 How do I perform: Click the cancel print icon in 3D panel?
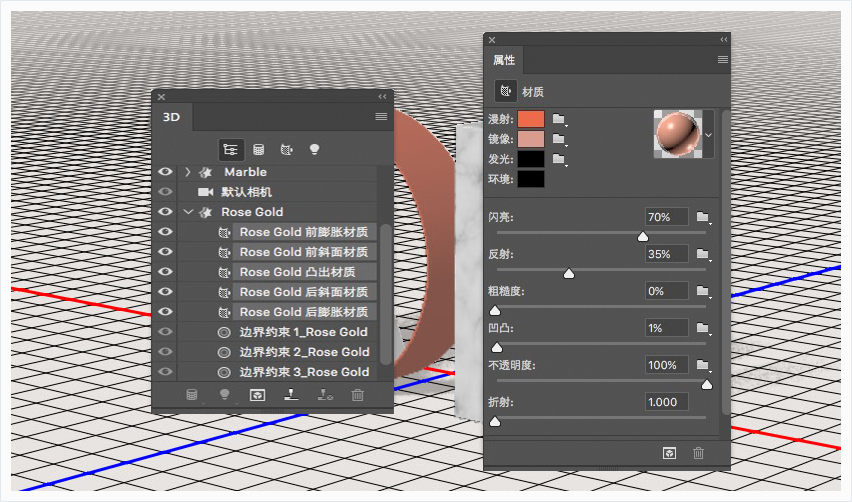tap(325, 395)
